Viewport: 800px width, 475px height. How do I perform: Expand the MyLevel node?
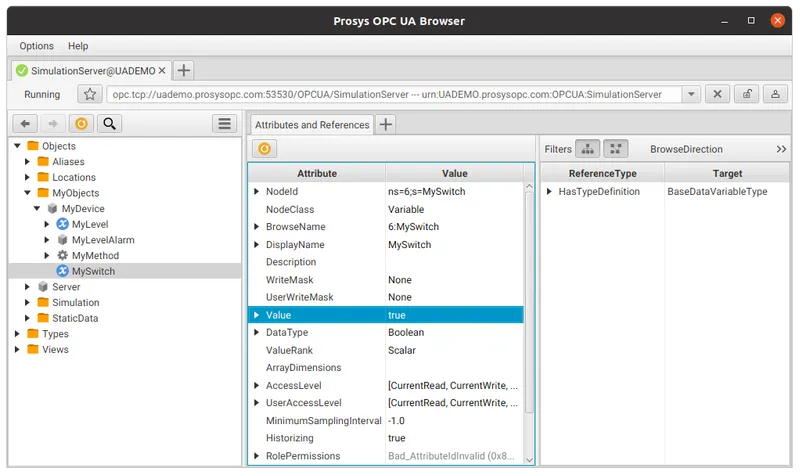[x=46, y=224]
